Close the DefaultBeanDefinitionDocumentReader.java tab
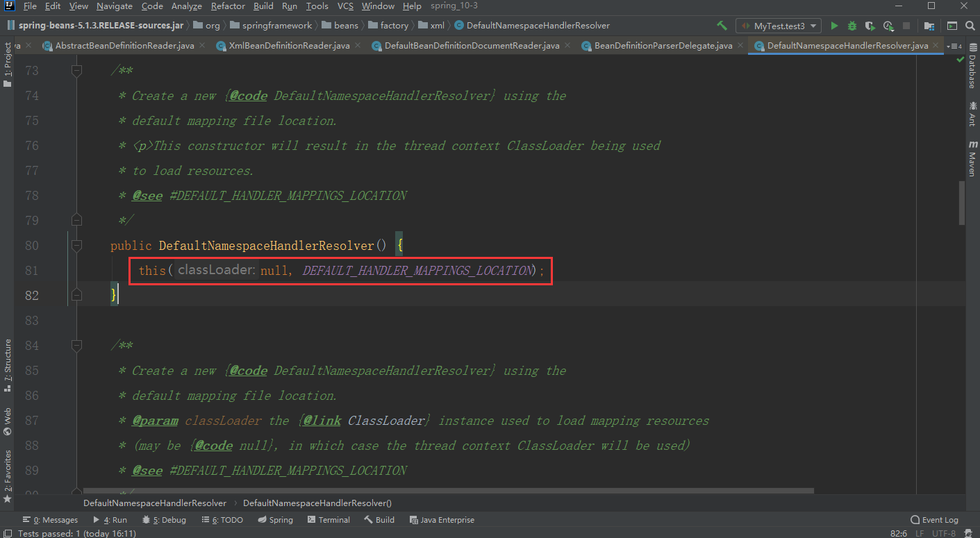980x538 pixels. (567, 46)
